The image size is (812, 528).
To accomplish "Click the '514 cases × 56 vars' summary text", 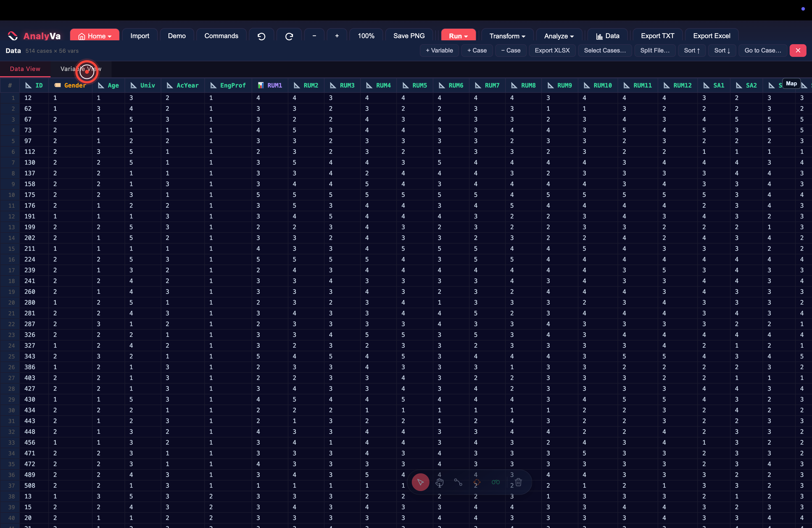I will pyautogui.click(x=52, y=51).
